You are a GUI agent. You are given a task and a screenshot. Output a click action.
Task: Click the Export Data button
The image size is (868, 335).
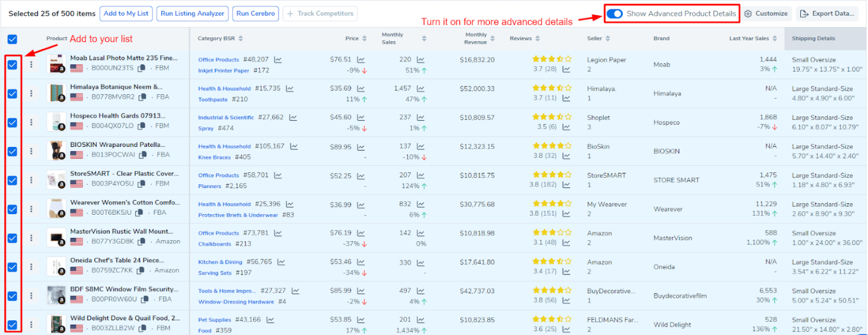[827, 14]
